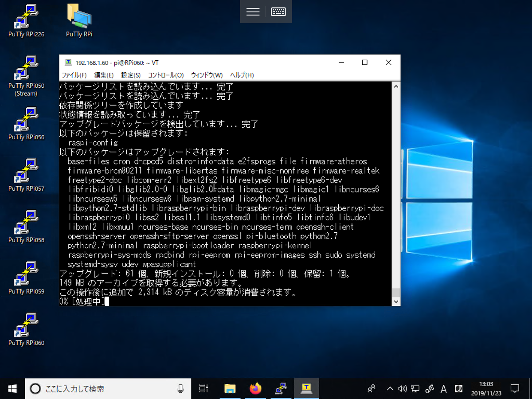Image resolution: width=532 pixels, height=399 pixels.
Task: Select the PuTTy RPi060 desktop icon
Action: (x=26, y=329)
